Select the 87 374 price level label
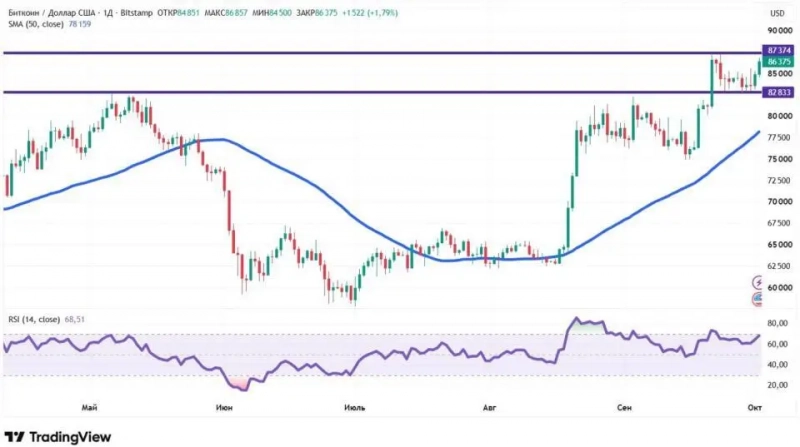The height and width of the screenshot is (447, 800). point(779,51)
